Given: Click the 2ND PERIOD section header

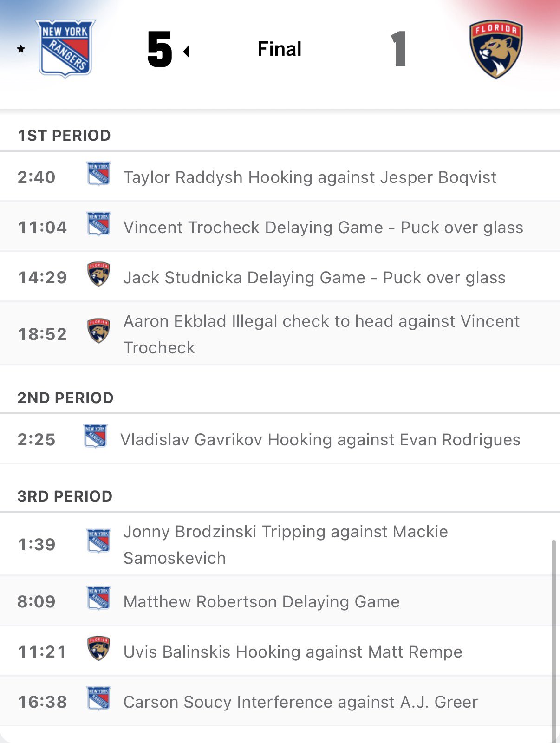Looking at the screenshot, I should click(65, 398).
